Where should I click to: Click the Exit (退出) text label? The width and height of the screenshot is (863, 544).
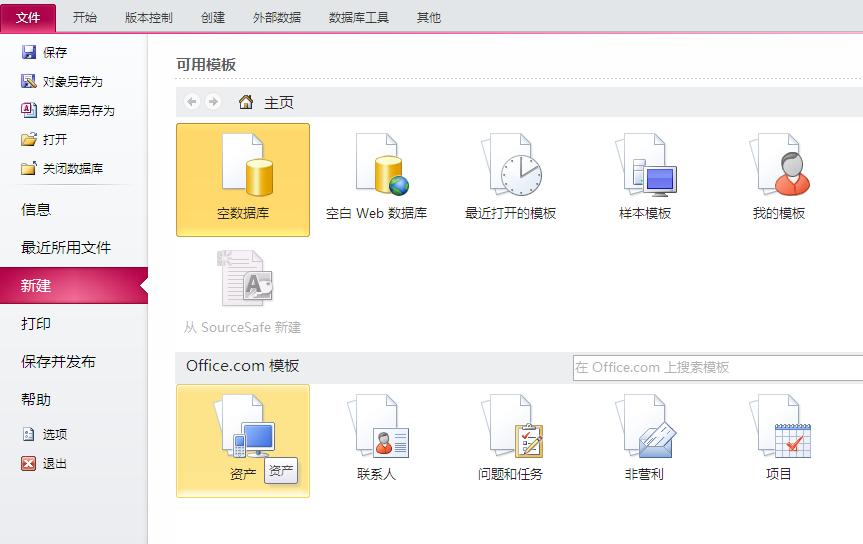click(55, 464)
